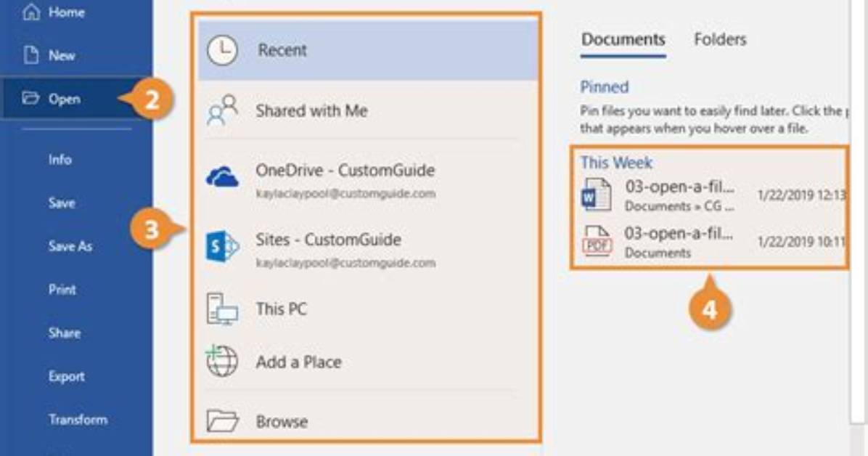Screen dimensions: 868x456
Task: Switch to the Documents tab
Action: coord(623,39)
